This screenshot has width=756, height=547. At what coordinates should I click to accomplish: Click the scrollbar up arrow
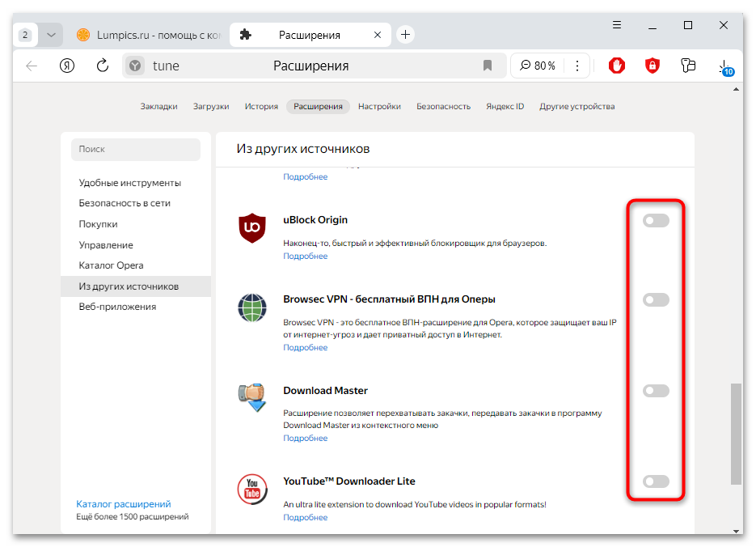tap(736, 89)
